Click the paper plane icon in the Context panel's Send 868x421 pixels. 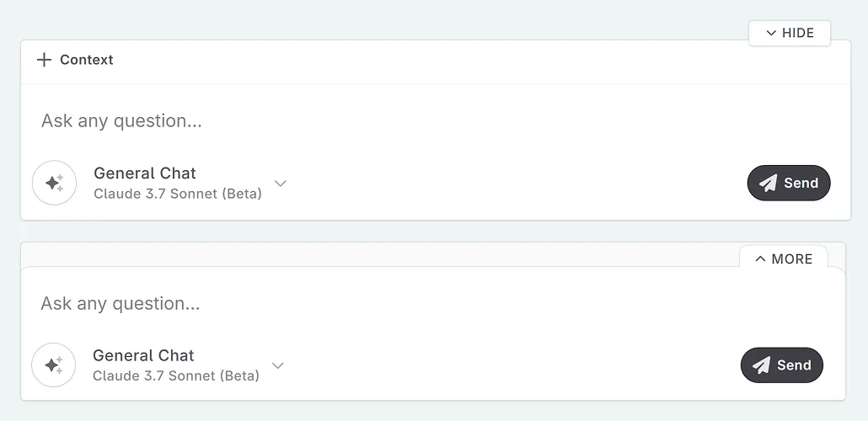click(768, 184)
